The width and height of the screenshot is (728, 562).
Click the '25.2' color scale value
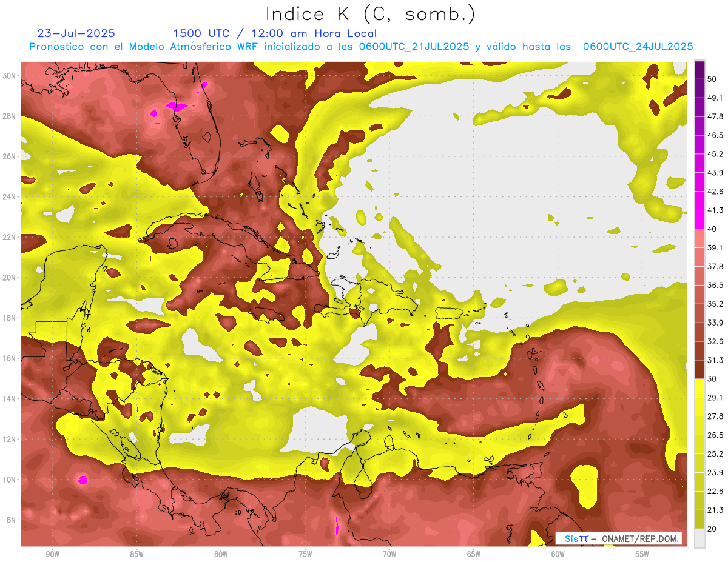(x=715, y=454)
